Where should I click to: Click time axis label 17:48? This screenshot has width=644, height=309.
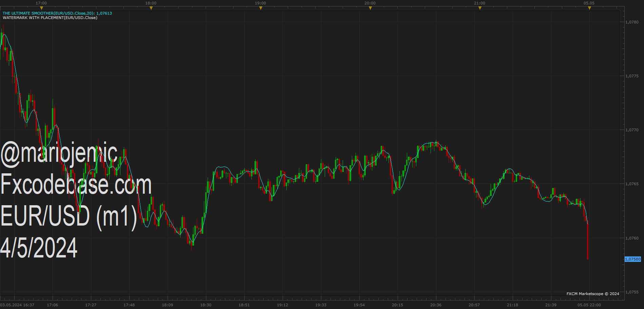(x=129, y=305)
